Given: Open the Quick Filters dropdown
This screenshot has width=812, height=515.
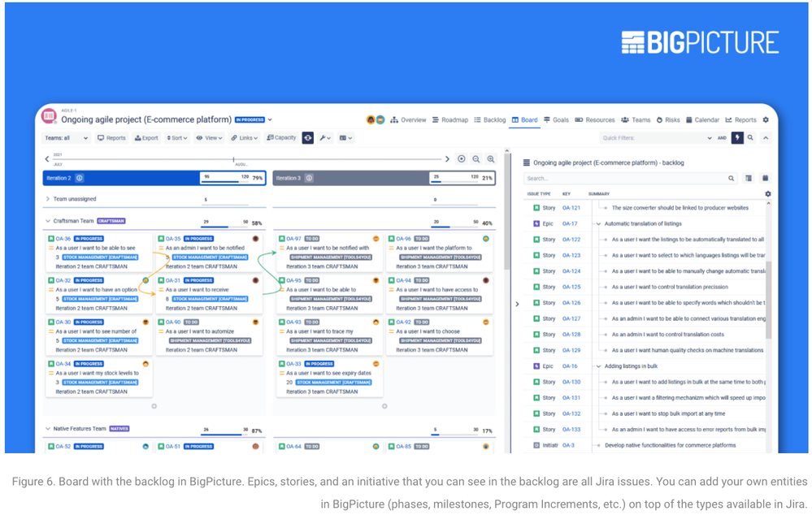Looking at the screenshot, I should tap(656, 138).
